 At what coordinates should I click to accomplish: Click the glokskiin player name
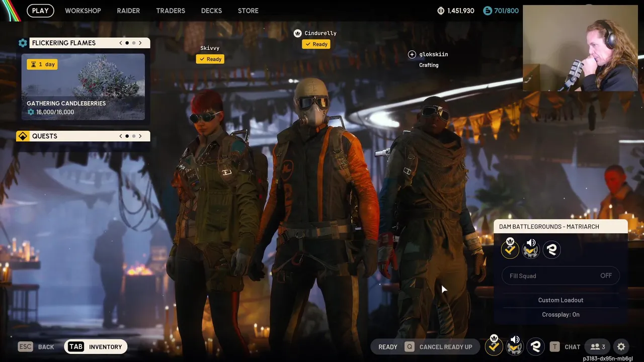(434, 54)
